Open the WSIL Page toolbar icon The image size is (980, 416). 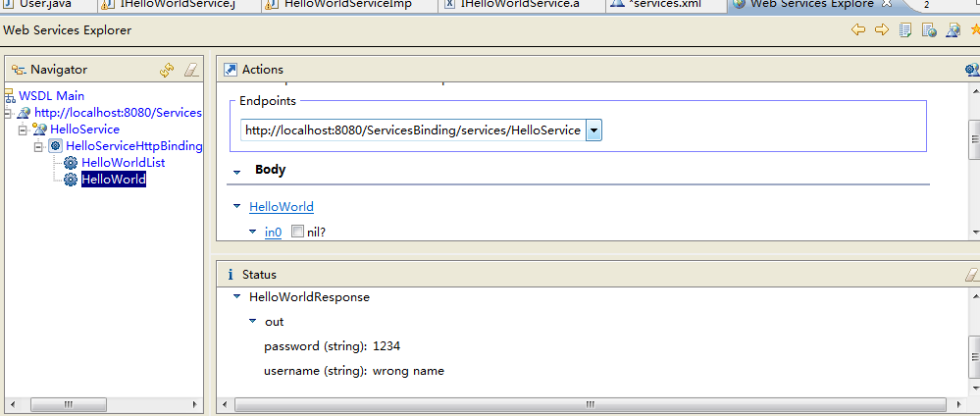(929, 30)
